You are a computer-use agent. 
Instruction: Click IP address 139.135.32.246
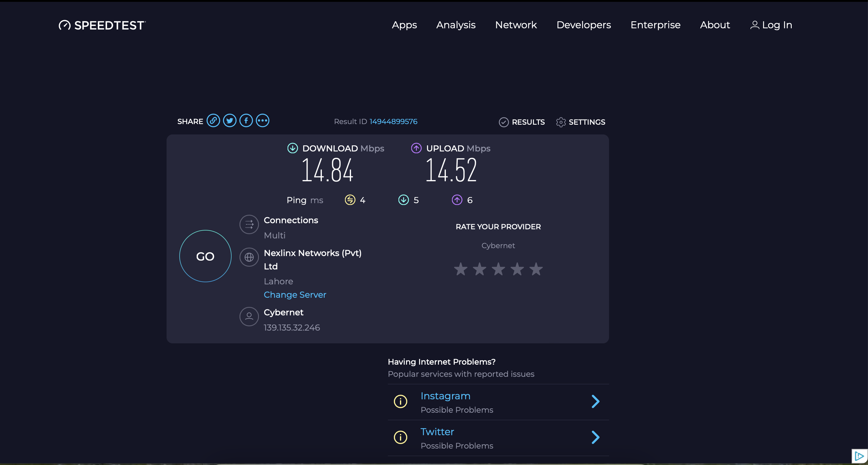pyautogui.click(x=292, y=328)
